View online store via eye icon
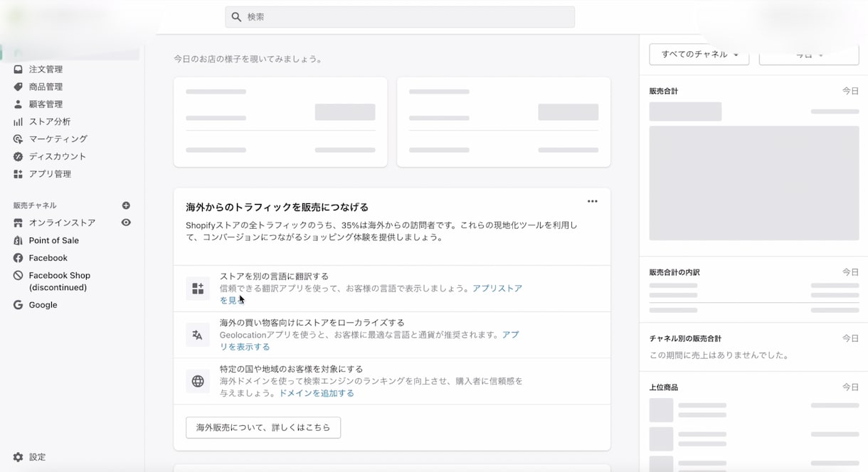 pos(126,222)
